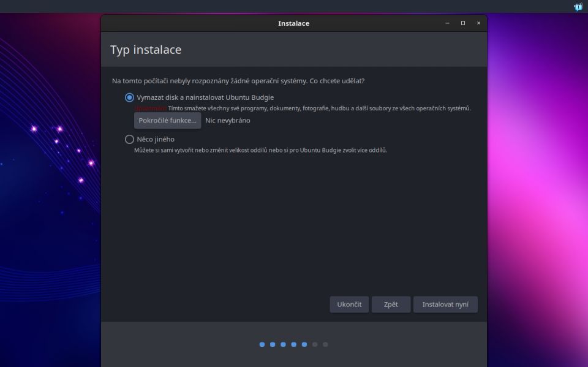The width and height of the screenshot is (588, 367).
Task: Click the 'Typ instalace' heading
Action: click(146, 50)
